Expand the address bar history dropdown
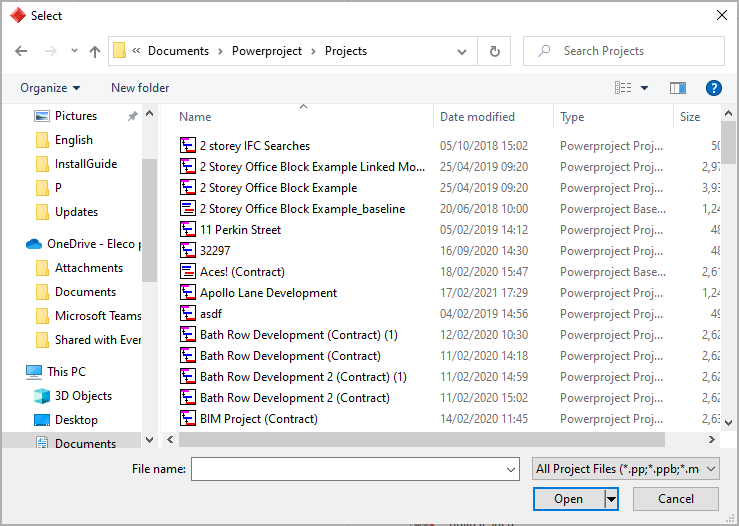Viewport: 739px width, 526px height. coord(462,51)
